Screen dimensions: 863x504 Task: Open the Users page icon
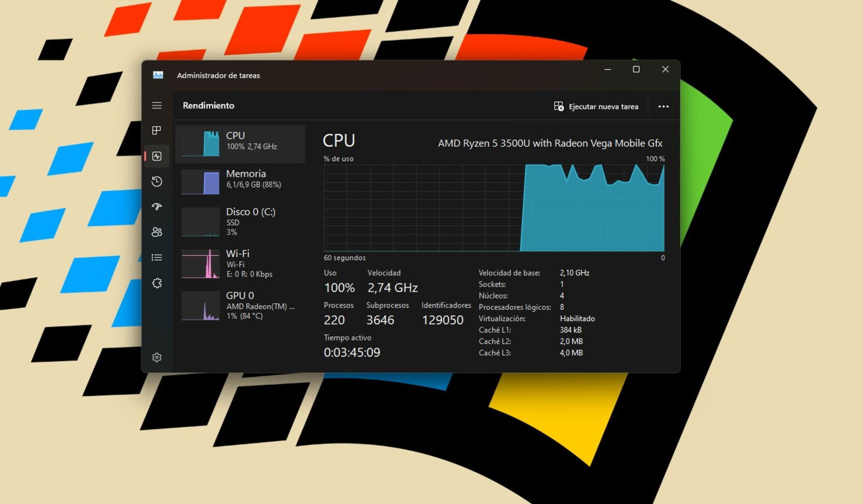(x=157, y=232)
